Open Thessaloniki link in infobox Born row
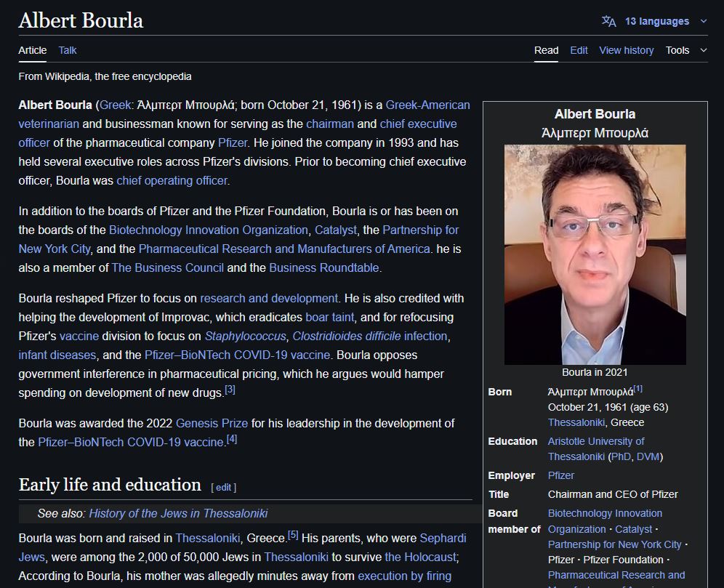Viewport: 724px width, 588px height. click(x=576, y=422)
